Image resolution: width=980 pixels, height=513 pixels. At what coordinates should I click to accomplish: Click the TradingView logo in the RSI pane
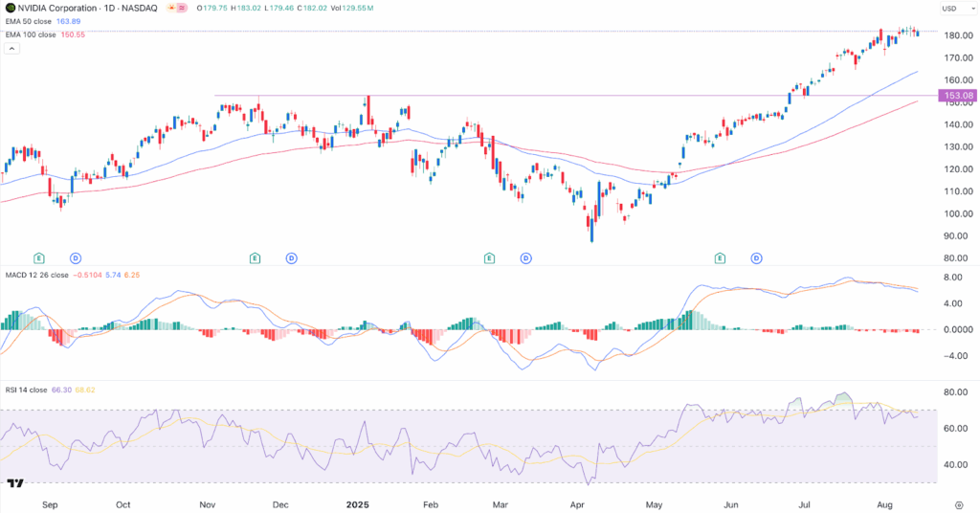click(15, 483)
